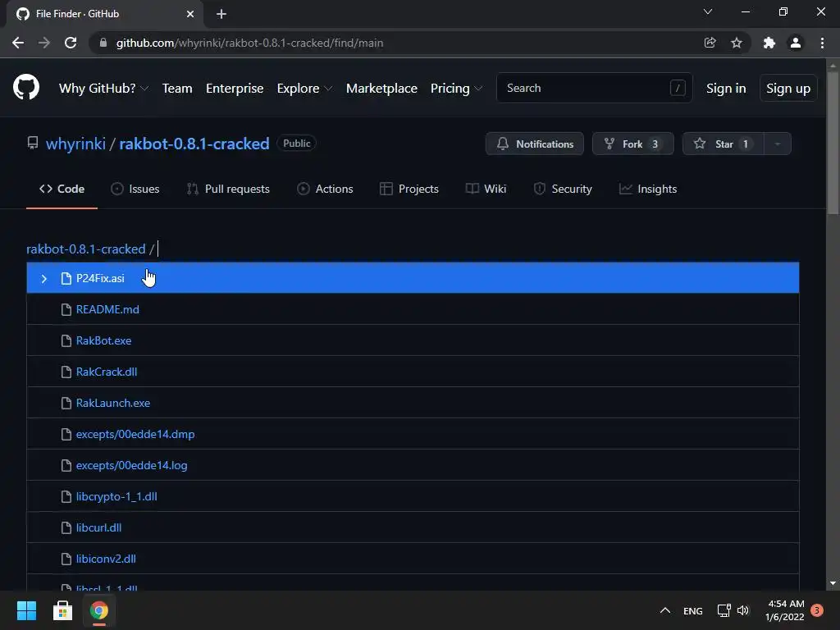
Task: Open the Team navigation link
Action: point(177,89)
